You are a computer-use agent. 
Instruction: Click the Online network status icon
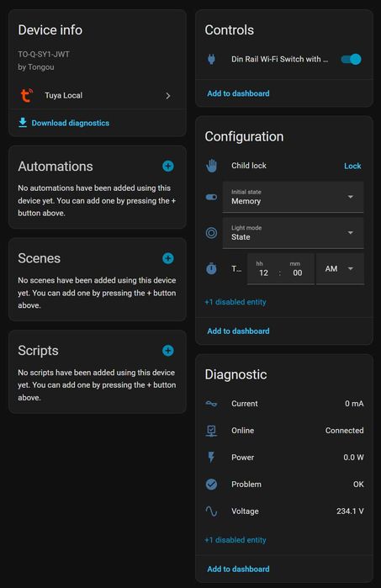(x=211, y=431)
